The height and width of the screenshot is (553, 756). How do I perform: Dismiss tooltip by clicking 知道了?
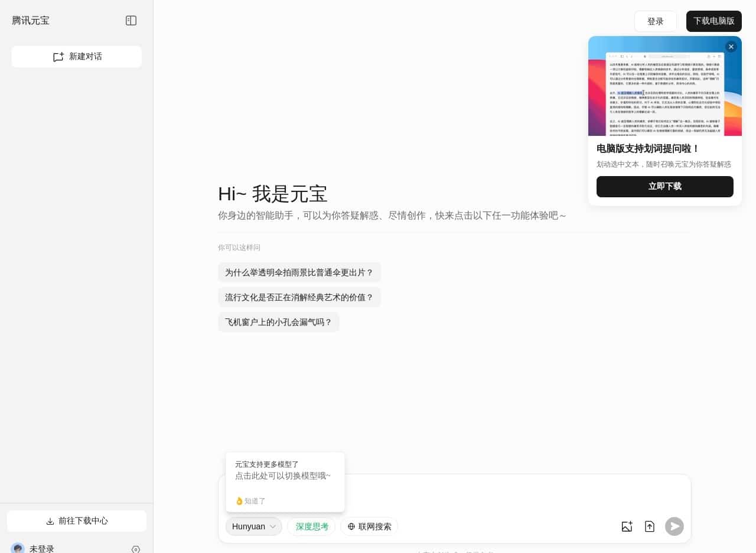coord(250,501)
